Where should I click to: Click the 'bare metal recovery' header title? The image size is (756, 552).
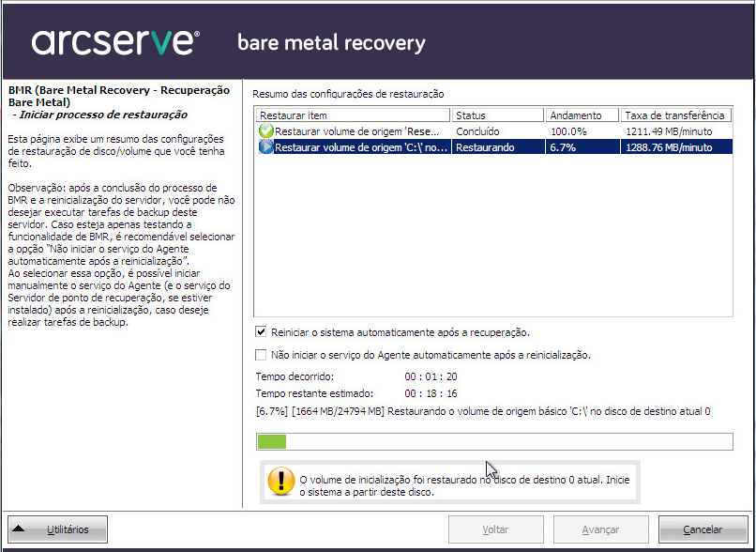[332, 42]
